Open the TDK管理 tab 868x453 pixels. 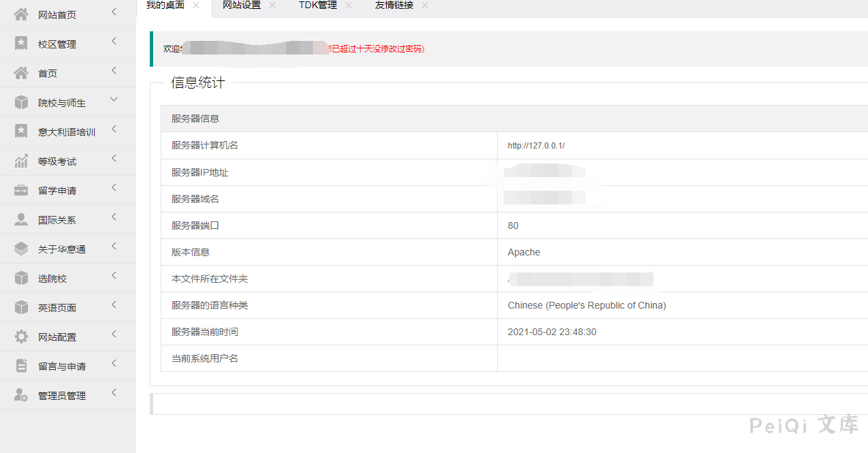[317, 5]
